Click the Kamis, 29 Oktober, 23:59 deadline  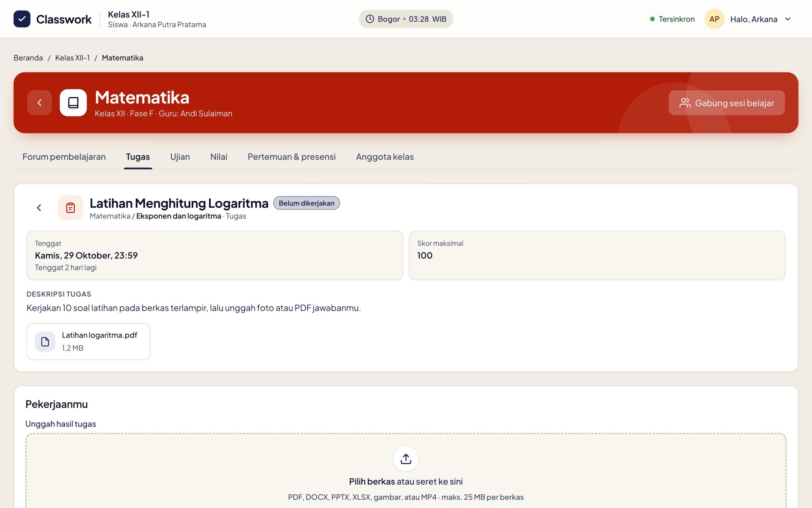(x=86, y=256)
